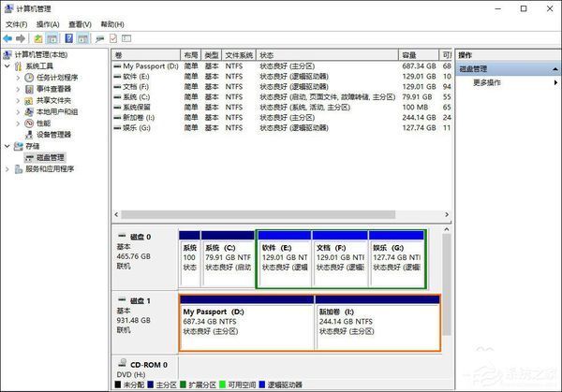
Task: Open the 帮助(H) menu
Action: point(112,24)
